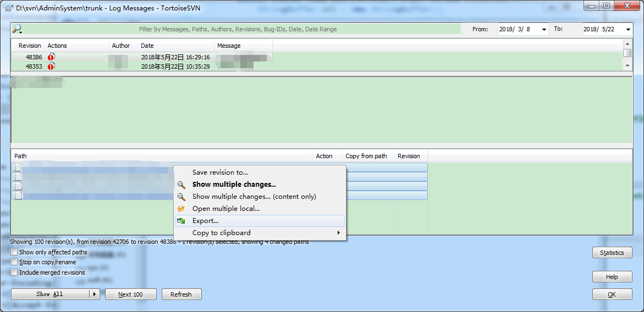Click the Show multiple changes magnifier icon

pyautogui.click(x=181, y=185)
